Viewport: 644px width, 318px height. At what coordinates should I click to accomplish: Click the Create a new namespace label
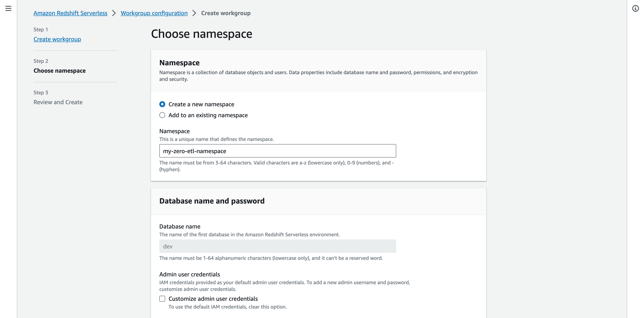pyautogui.click(x=201, y=104)
